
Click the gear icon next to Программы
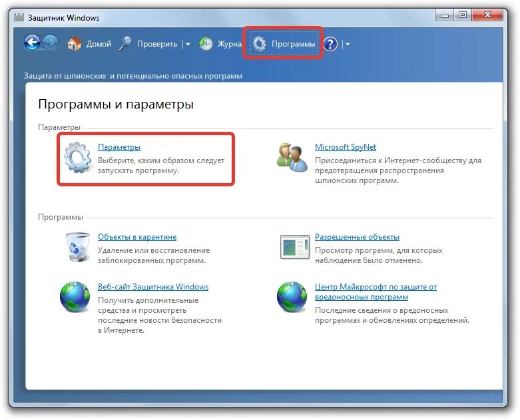[260, 44]
